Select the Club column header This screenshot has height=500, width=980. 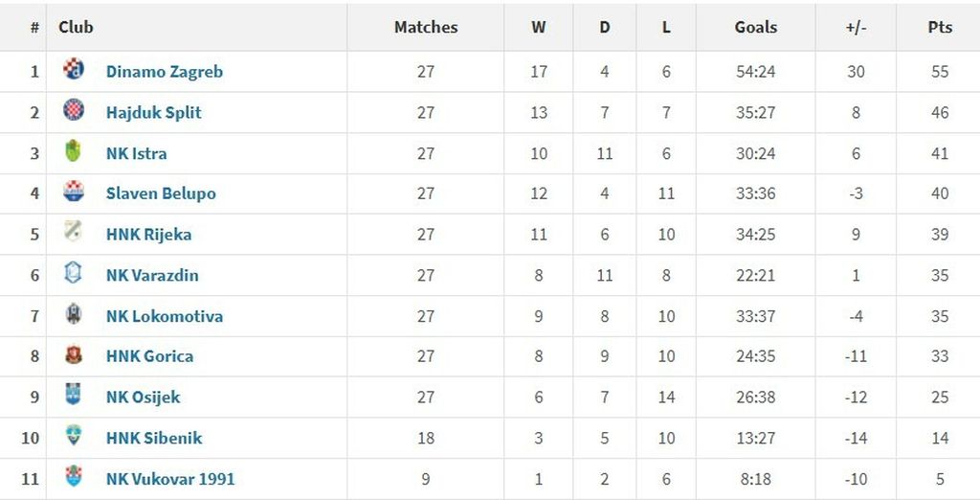[x=76, y=27]
